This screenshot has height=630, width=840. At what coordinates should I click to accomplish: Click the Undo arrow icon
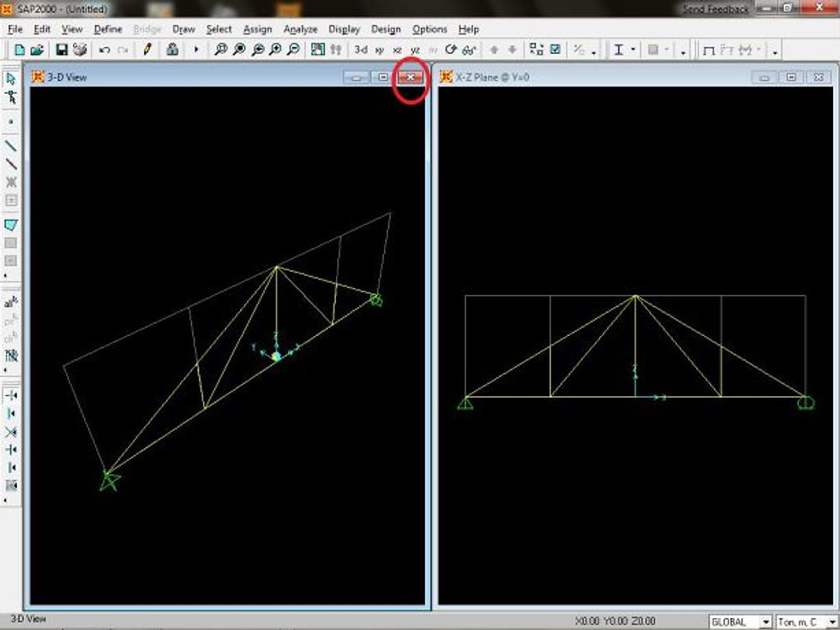coord(105,50)
